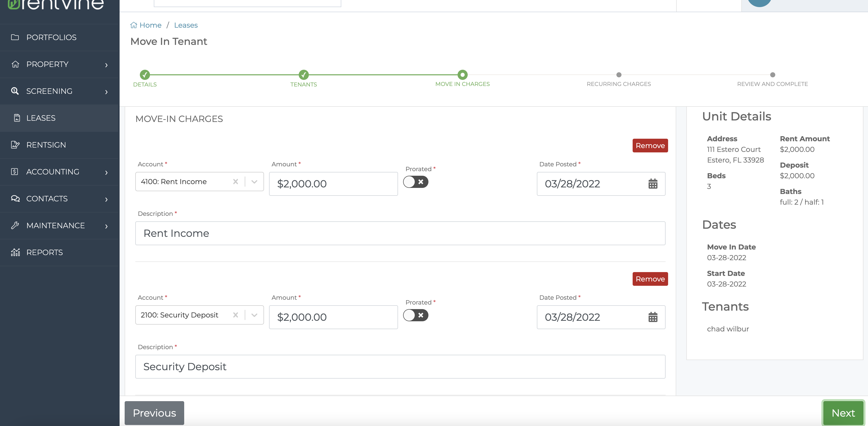Clear the 2100: Security Deposit account selection

236,315
